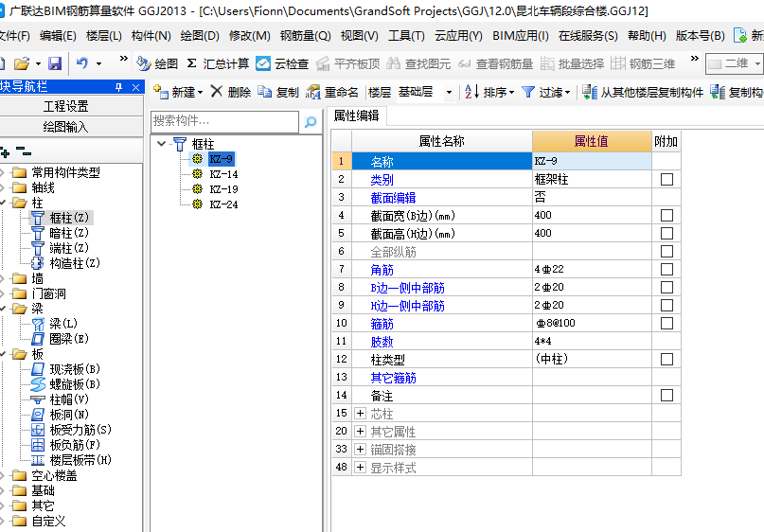Toggle 附加 checkbox for 截面宽 row

coord(666,215)
